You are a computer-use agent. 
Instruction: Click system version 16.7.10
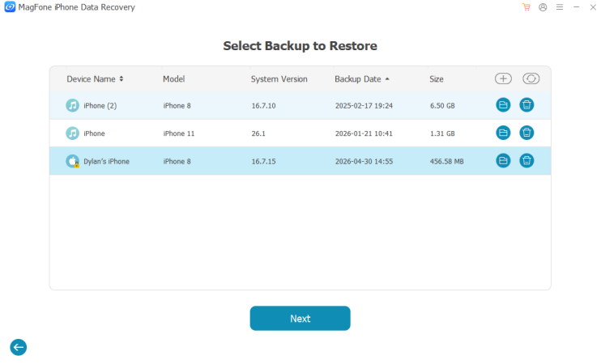pyautogui.click(x=263, y=106)
